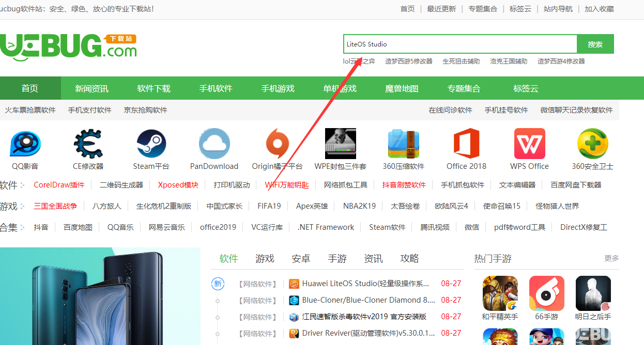Open 京东抢购软件 link
Image resolution: width=644 pixels, height=345 pixels.
[x=146, y=110]
